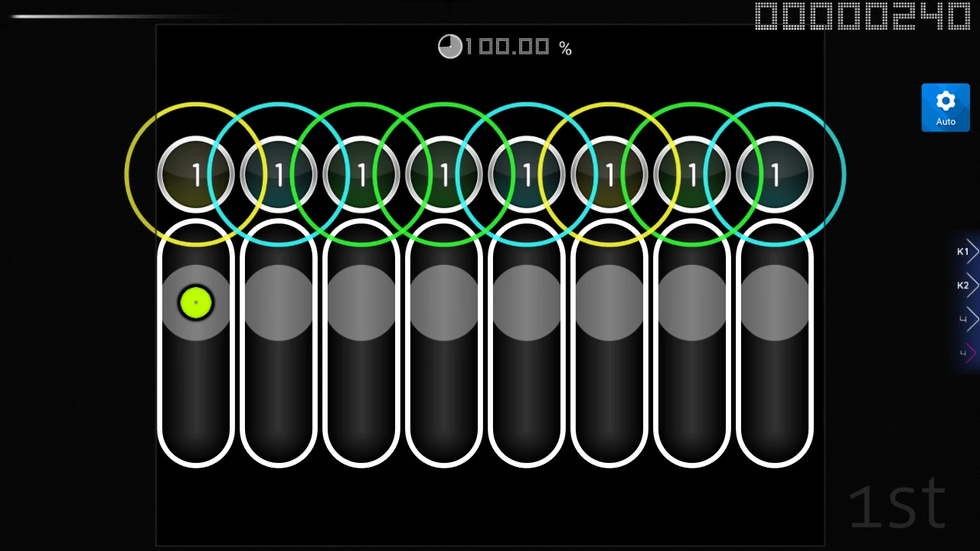This screenshot has height=551, width=980.
Task: Click the score counter showing 00000240
Action: coord(863,17)
